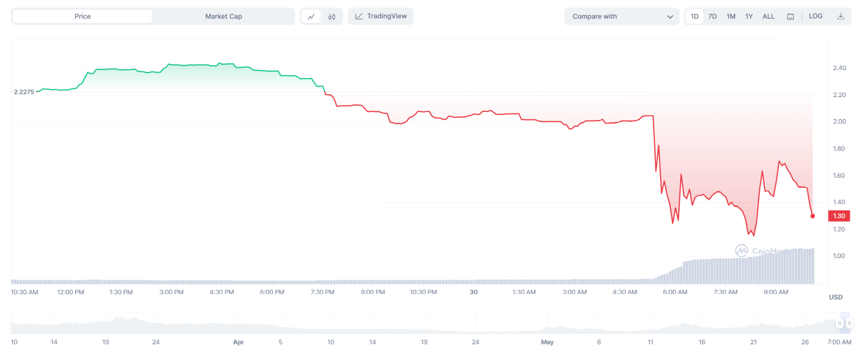868x363 pixels.
Task: Click the 6:00 AM time axis label
Action: [675, 292]
